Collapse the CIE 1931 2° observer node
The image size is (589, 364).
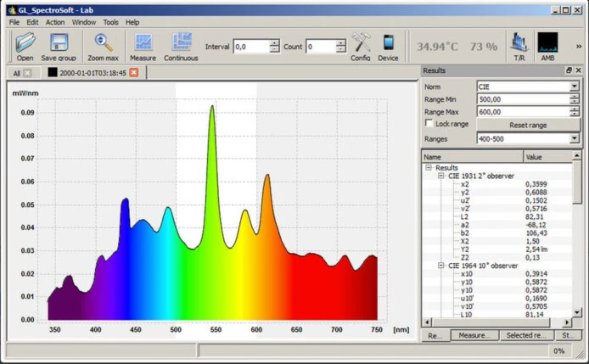440,176
